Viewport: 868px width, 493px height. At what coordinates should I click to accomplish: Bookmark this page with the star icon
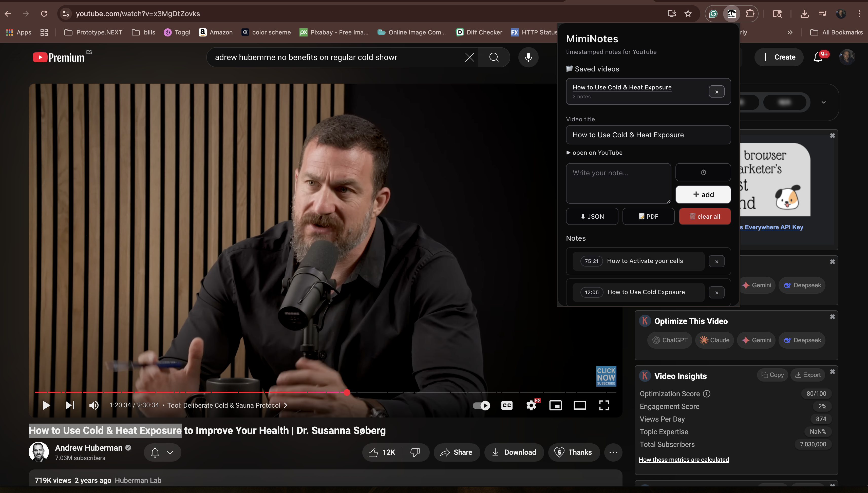tap(688, 13)
